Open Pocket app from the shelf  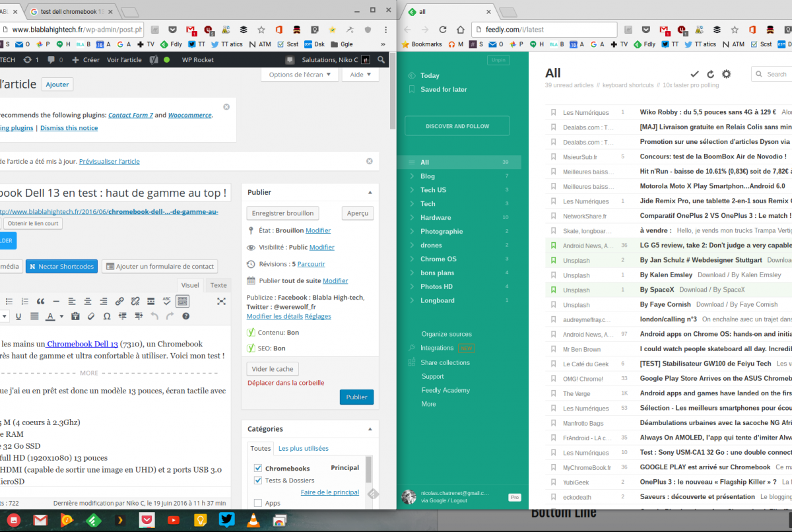point(147,520)
